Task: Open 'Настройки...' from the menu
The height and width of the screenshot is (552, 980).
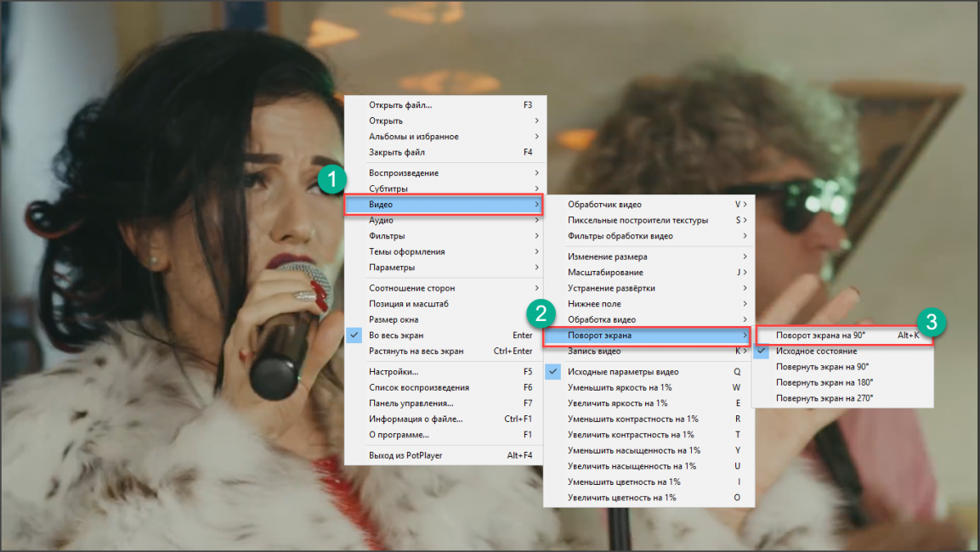Action: pos(445,372)
